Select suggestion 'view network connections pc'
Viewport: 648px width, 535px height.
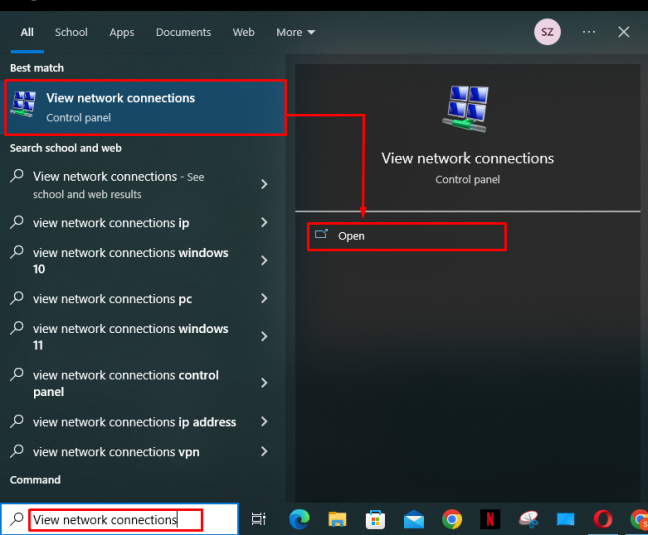[112, 299]
